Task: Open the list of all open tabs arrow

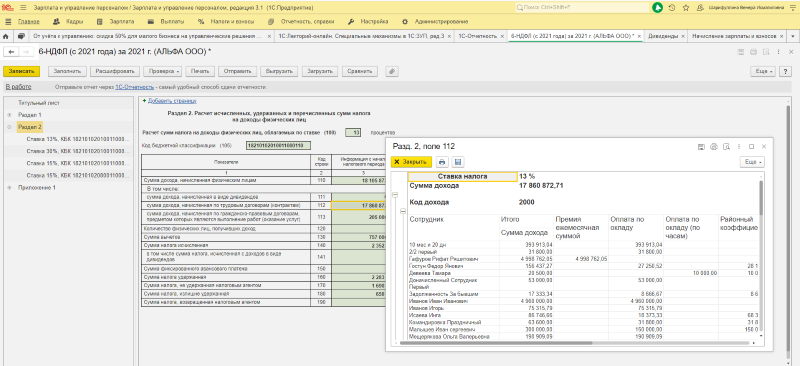Action: pos(793,37)
